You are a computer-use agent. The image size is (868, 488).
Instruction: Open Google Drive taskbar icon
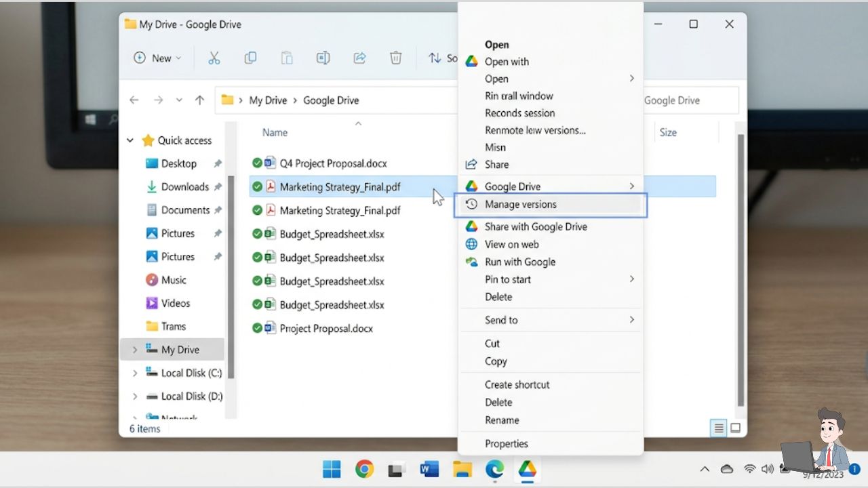[528, 469]
